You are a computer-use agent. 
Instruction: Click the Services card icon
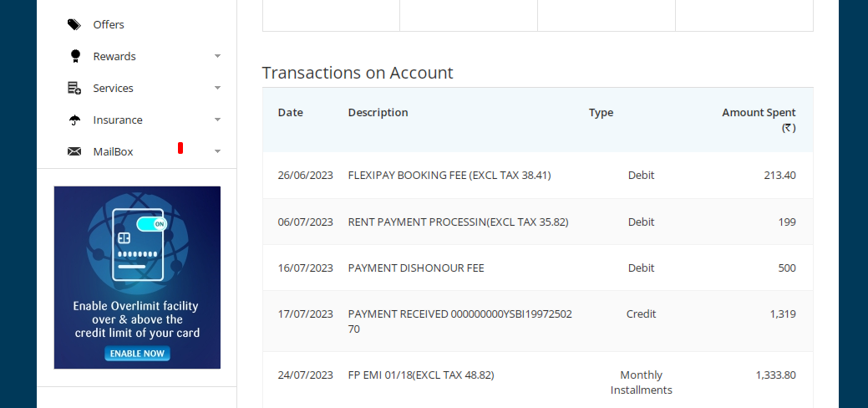pos(74,88)
